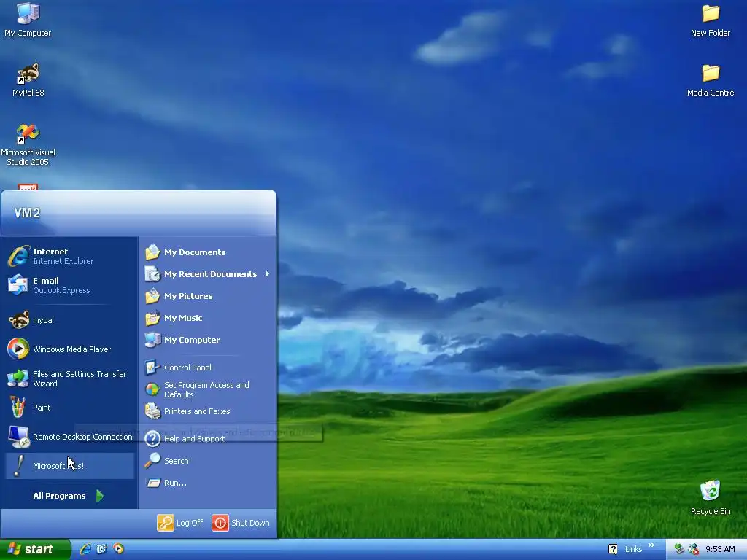This screenshot has height=560, width=747.
Task: Open Printers and Faxes
Action: coord(208,411)
